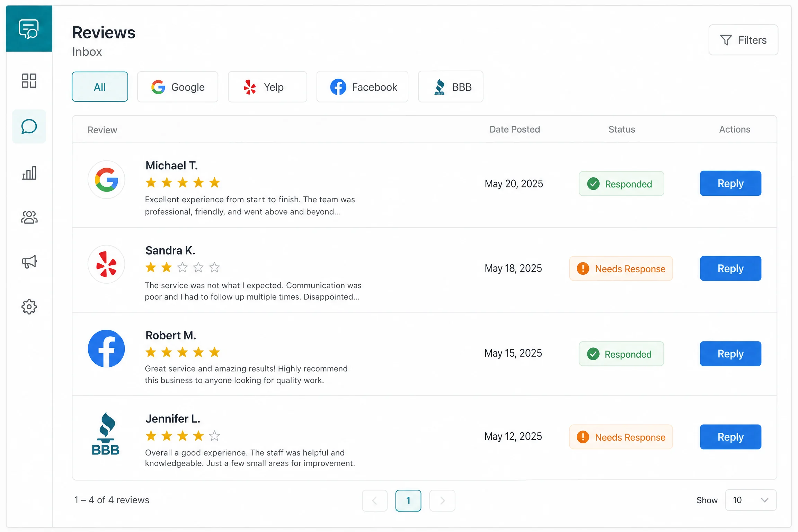Filter reviews by Facebook tab

(362, 87)
